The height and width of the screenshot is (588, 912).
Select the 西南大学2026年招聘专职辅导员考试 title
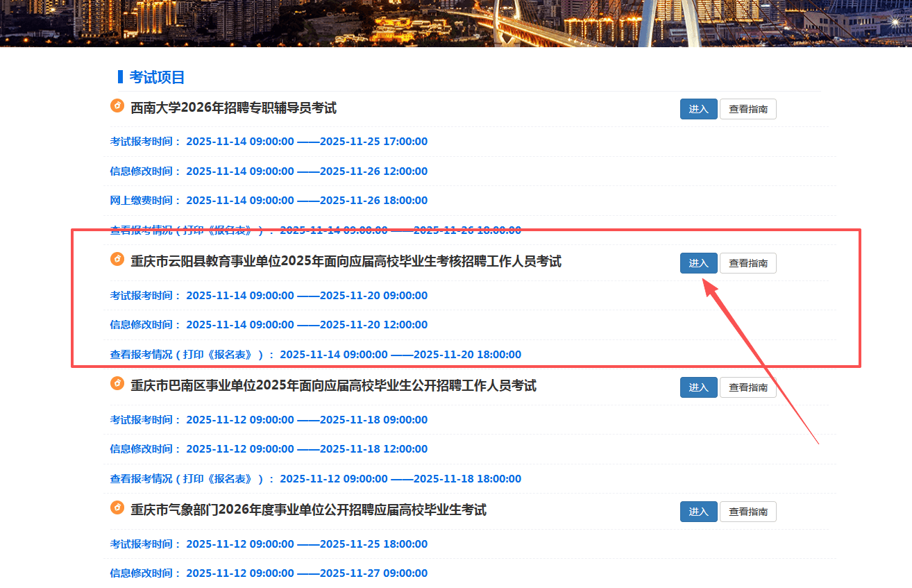[233, 108]
